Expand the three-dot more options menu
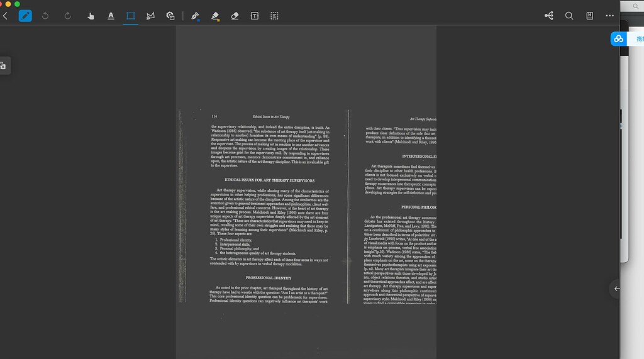The height and width of the screenshot is (359, 644). point(609,16)
